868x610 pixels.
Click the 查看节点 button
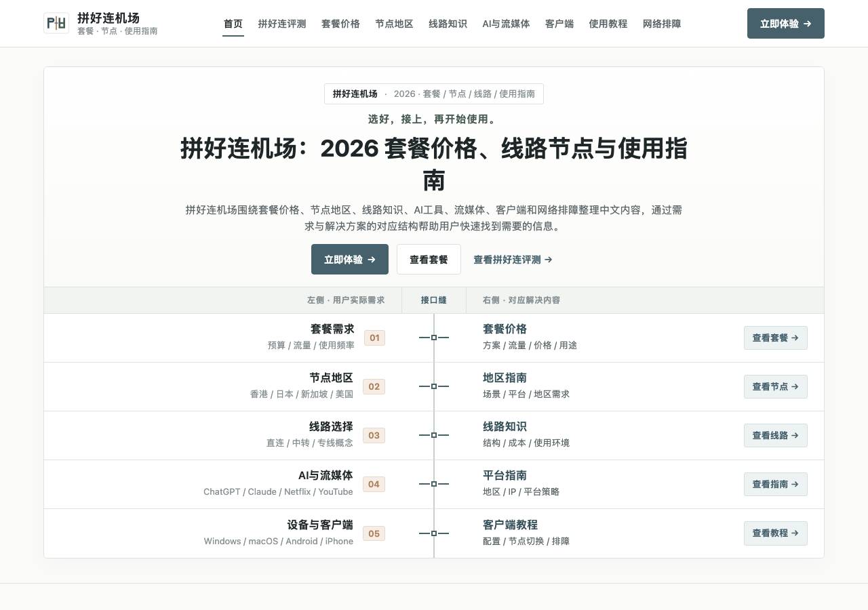coord(776,386)
